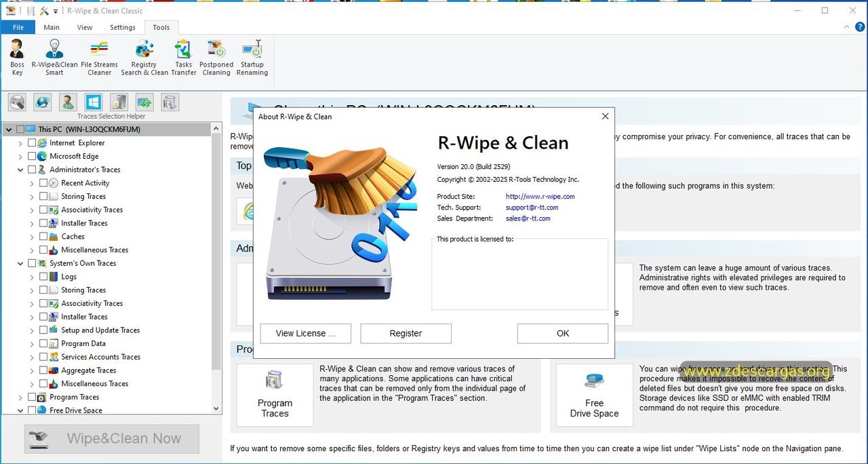
Task: Switch to the Main tab
Action: (x=52, y=27)
